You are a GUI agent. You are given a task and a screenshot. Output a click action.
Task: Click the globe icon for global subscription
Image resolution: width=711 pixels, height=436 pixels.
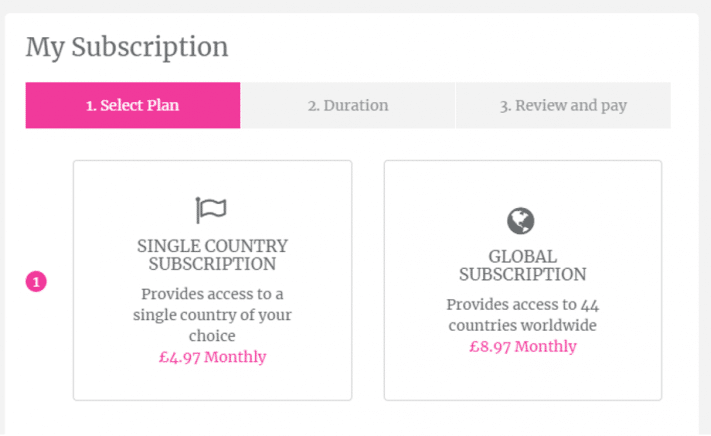pyautogui.click(x=521, y=221)
